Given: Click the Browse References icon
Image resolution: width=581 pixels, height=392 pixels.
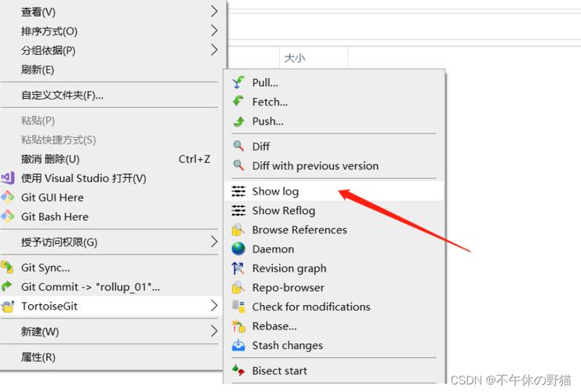Looking at the screenshot, I should pos(238,230).
